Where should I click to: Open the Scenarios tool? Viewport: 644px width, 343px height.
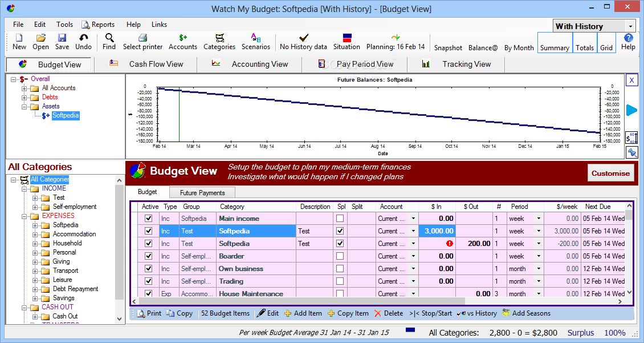coord(256,42)
